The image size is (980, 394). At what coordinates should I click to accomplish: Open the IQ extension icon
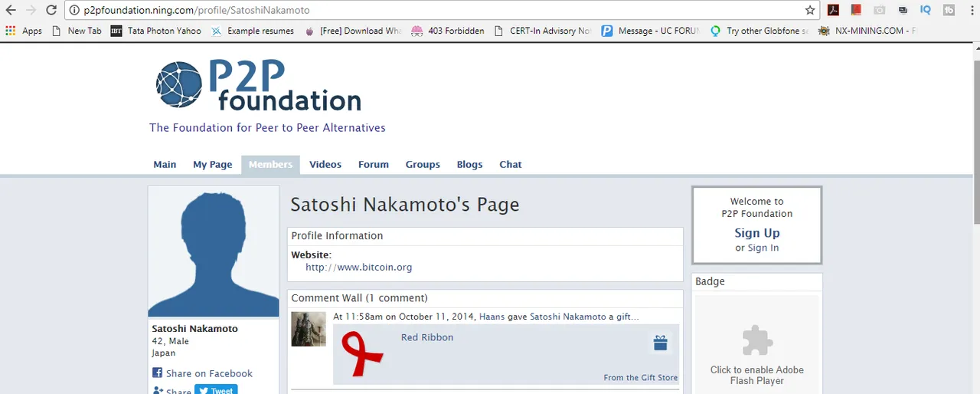(x=926, y=10)
